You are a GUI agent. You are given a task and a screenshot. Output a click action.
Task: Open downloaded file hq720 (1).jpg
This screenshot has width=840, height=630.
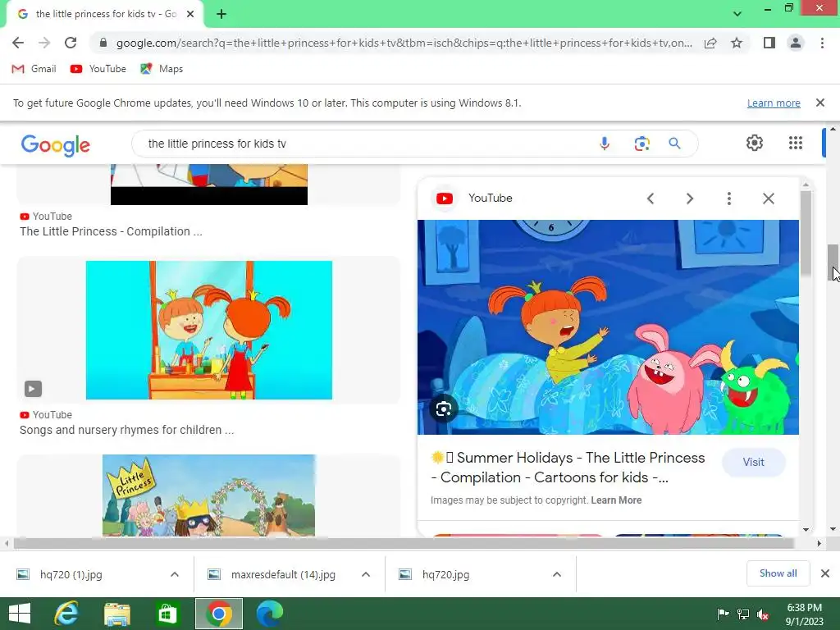71,574
